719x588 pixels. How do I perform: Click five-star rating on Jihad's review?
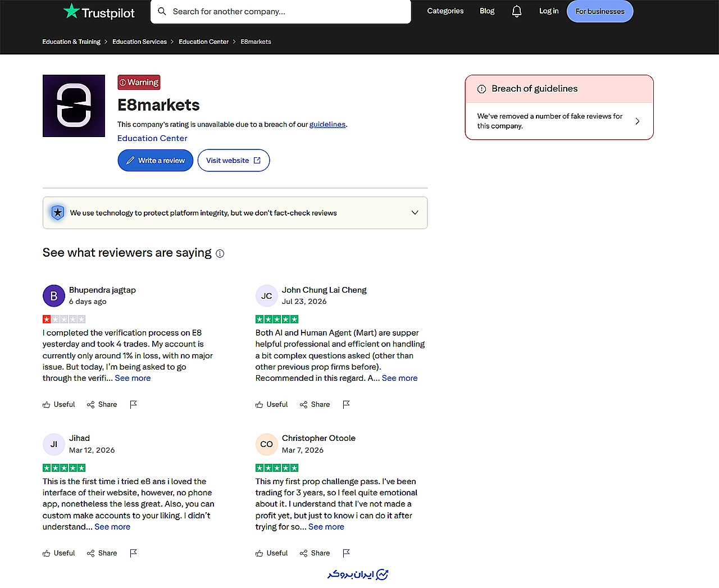(x=64, y=468)
